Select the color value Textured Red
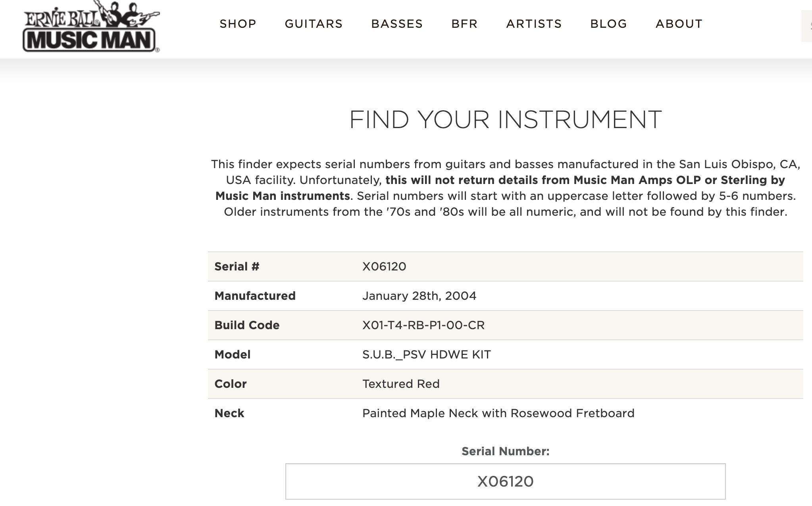Viewport: 812px width, 506px height. point(401,384)
